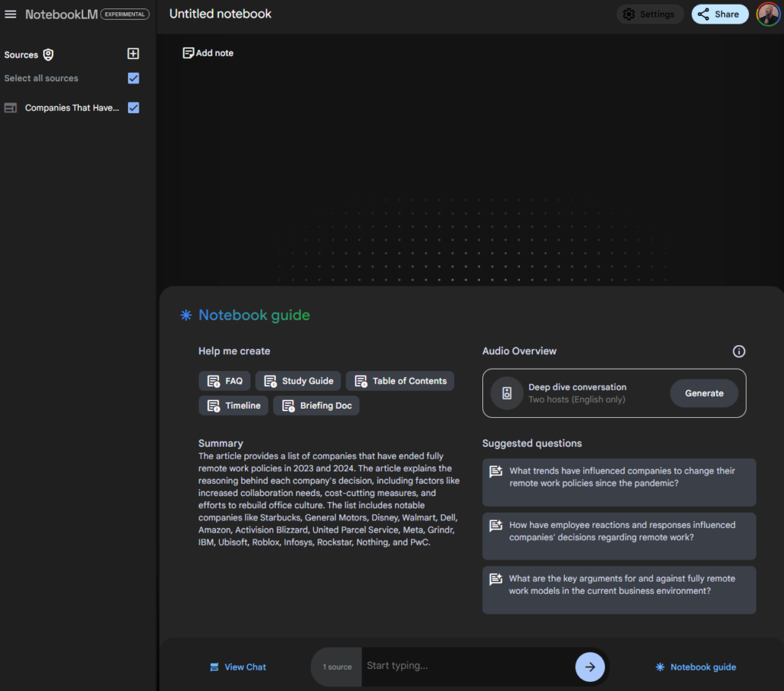Open your profile avatar menu
Image resolution: width=784 pixels, height=691 pixels.
point(768,14)
